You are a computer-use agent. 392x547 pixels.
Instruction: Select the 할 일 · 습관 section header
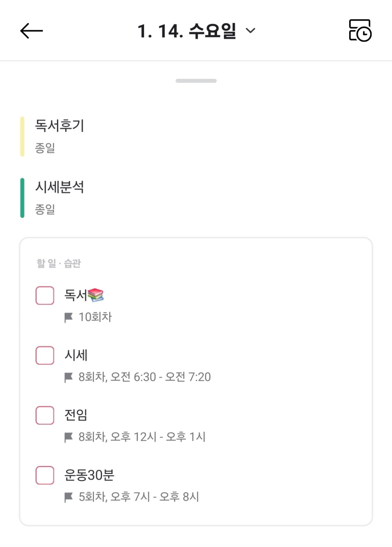point(59,263)
